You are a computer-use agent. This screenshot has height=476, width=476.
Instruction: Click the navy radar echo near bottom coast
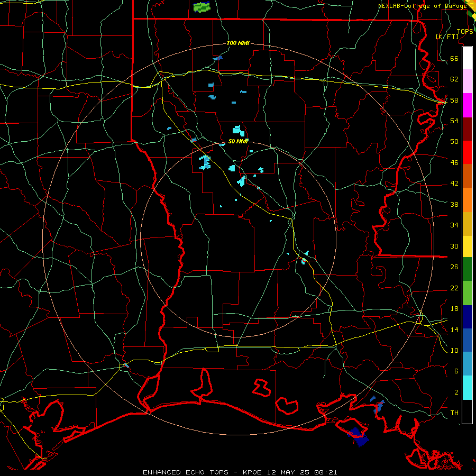point(359,437)
